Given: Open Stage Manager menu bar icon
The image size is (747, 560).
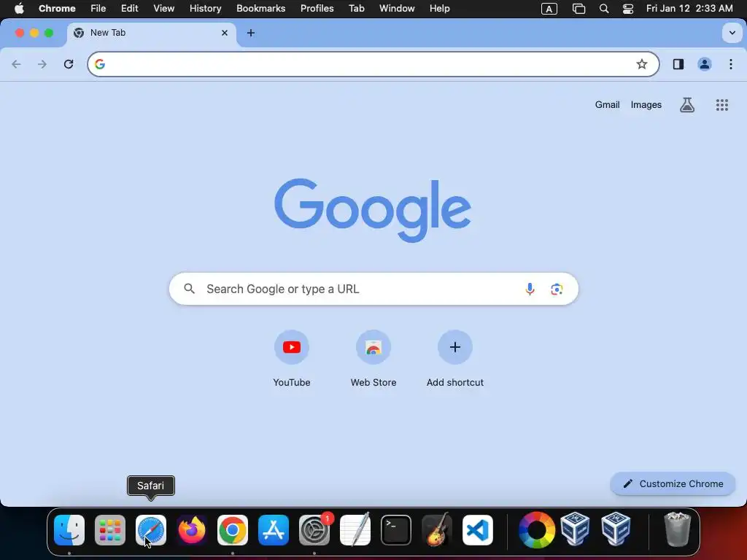Looking at the screenshot, I should point(578,9).
